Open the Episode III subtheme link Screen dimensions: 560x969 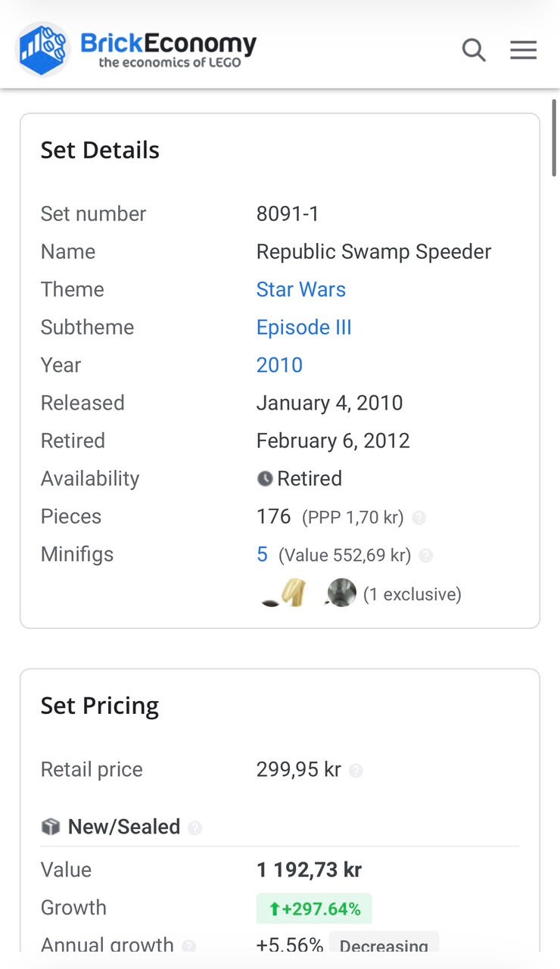pos(303,327)
